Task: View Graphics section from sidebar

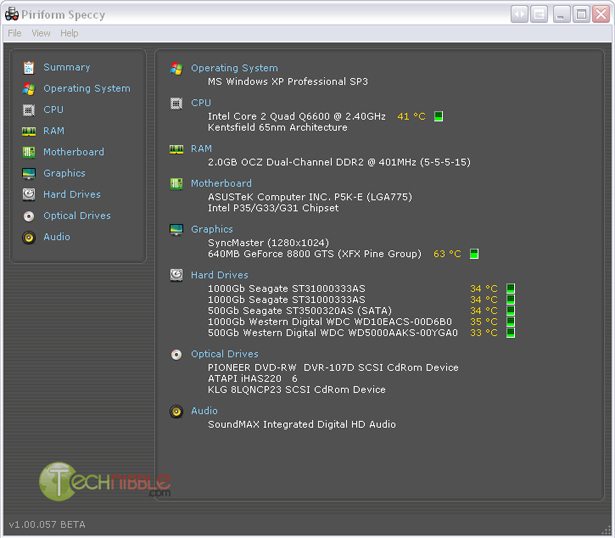Action: pyautogui.click(x=64, y=173)
